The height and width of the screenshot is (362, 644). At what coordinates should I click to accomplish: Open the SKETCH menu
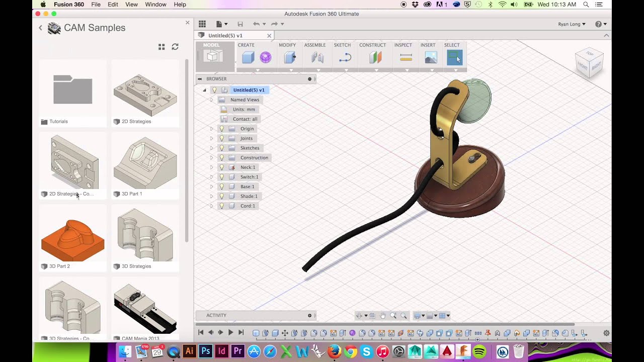click(x=342, y=45)
